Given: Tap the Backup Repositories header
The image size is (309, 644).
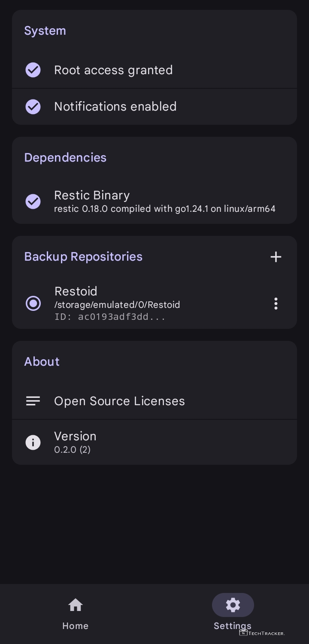Looking at the screenshot, I should click(83, 256).
